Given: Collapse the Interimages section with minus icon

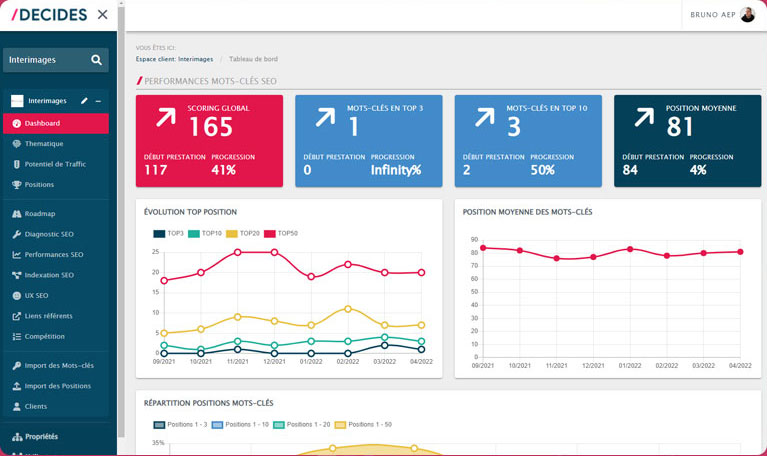Looking at the screenshot, I should pyautogui.click(x=98, y=101).
